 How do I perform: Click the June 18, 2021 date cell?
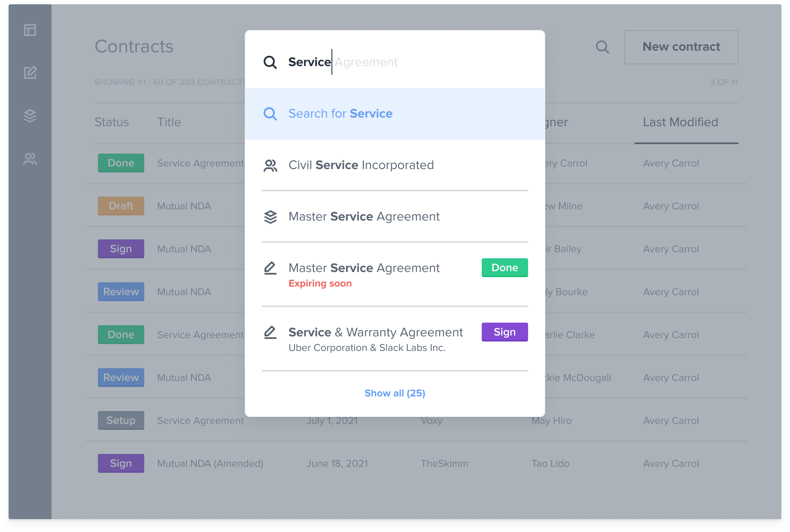click(x=337, y=464)
